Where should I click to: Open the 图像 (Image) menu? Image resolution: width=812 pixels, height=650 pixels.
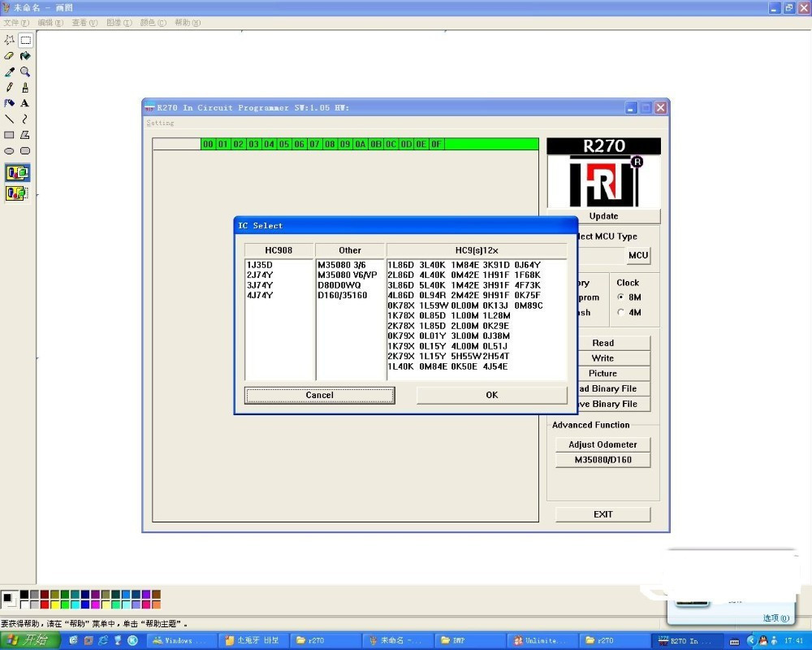click(x=119, y=22)
